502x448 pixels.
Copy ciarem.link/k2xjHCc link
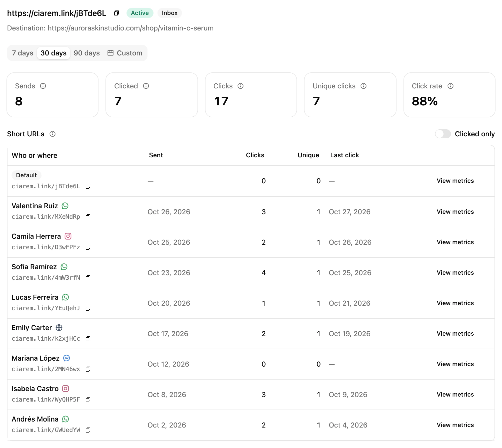88,339
